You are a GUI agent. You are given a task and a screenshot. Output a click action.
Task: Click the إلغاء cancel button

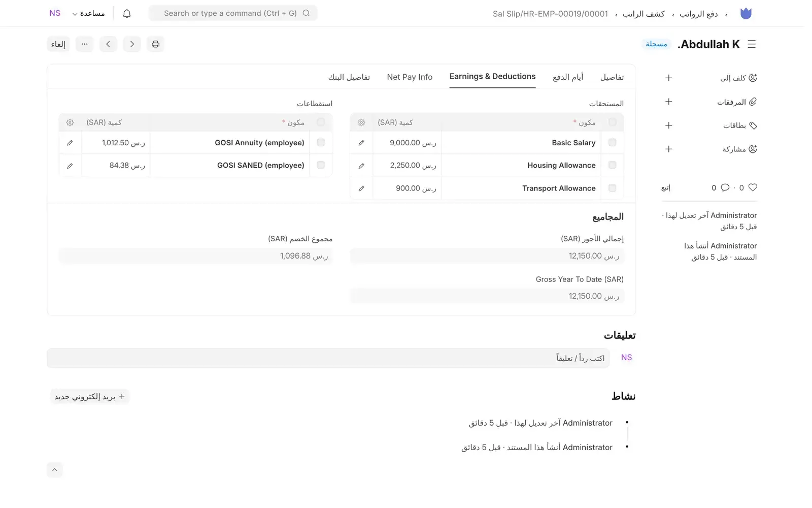58,44
